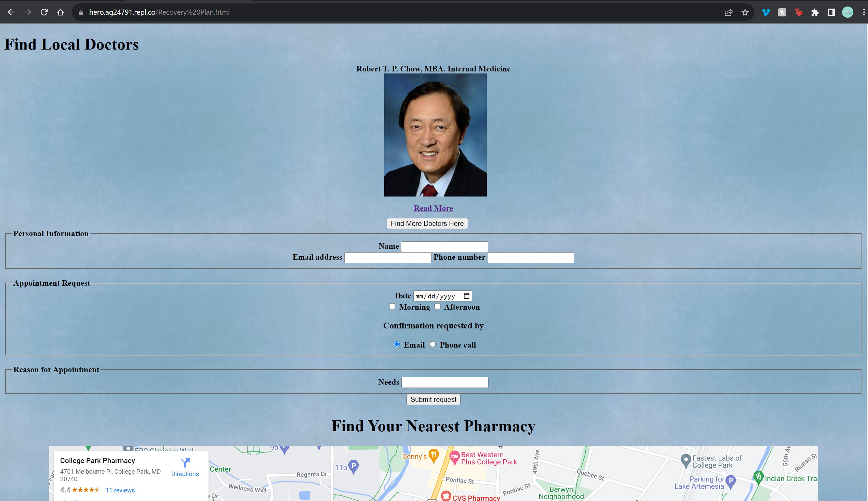
Task: Check the Afternoon checkbox
Action: point(438,306)
